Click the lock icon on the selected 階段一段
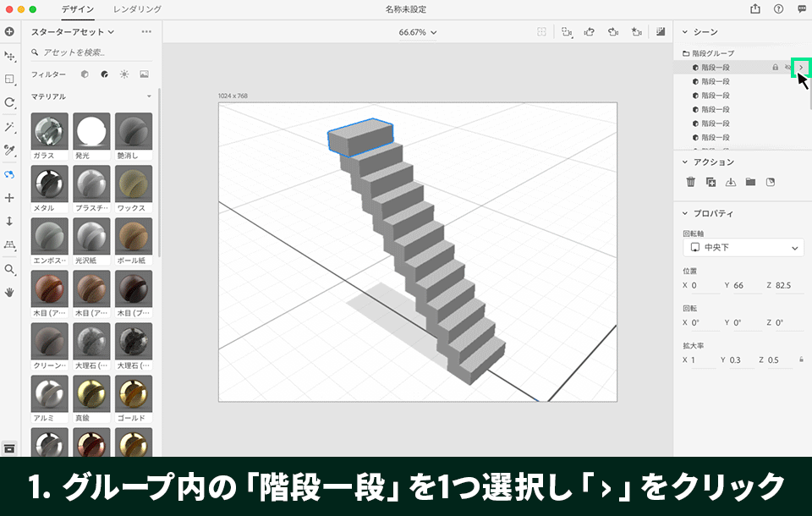Image resolution: width=812 pixels, height=516 pixels. tap(776, 65)
